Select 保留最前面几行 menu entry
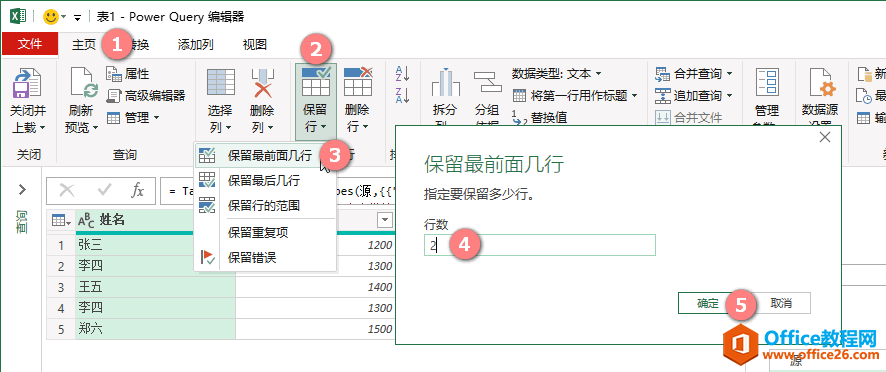Viewport: 886px width, 372px height. (x=266, y=155)
